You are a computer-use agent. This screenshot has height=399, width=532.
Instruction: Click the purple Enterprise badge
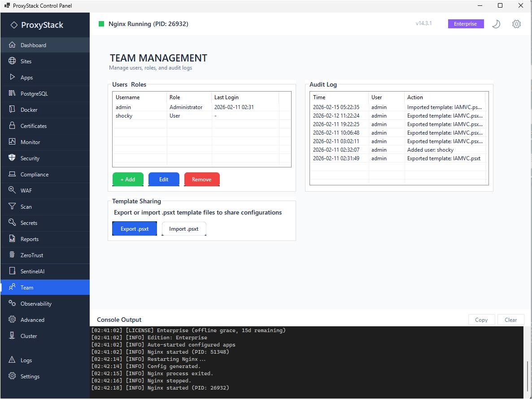[466, 24]
